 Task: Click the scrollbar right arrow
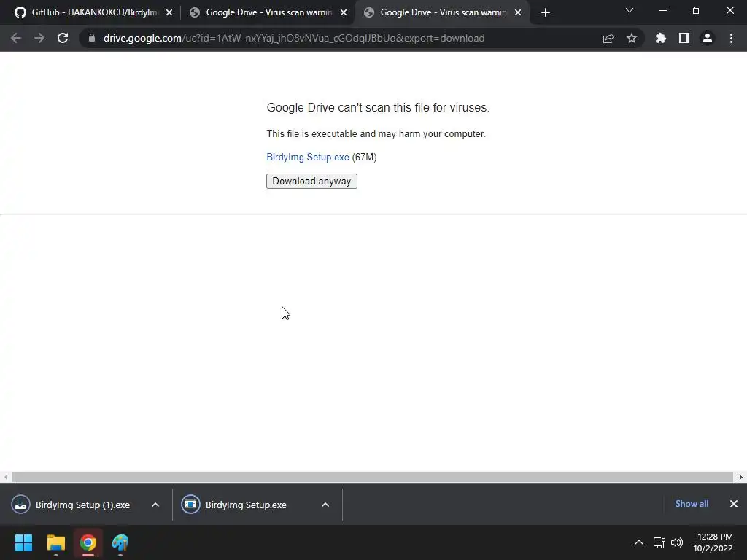coord(741,477)
